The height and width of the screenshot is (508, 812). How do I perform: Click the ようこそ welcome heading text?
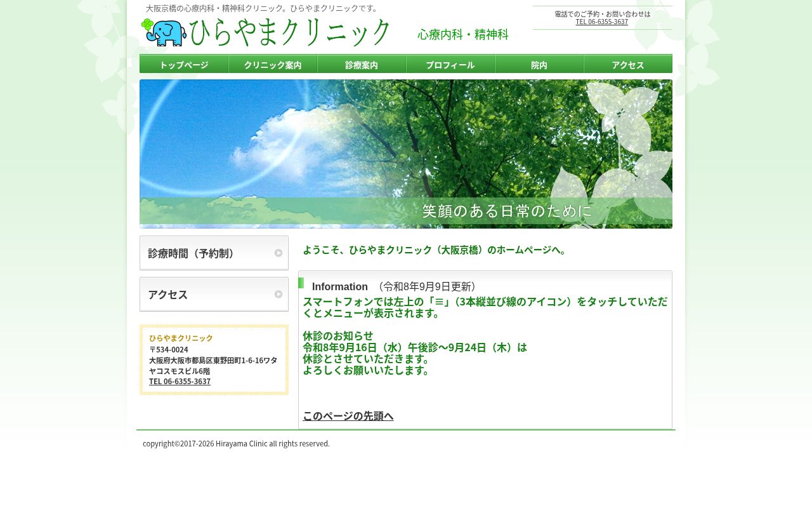click(435, 250)
